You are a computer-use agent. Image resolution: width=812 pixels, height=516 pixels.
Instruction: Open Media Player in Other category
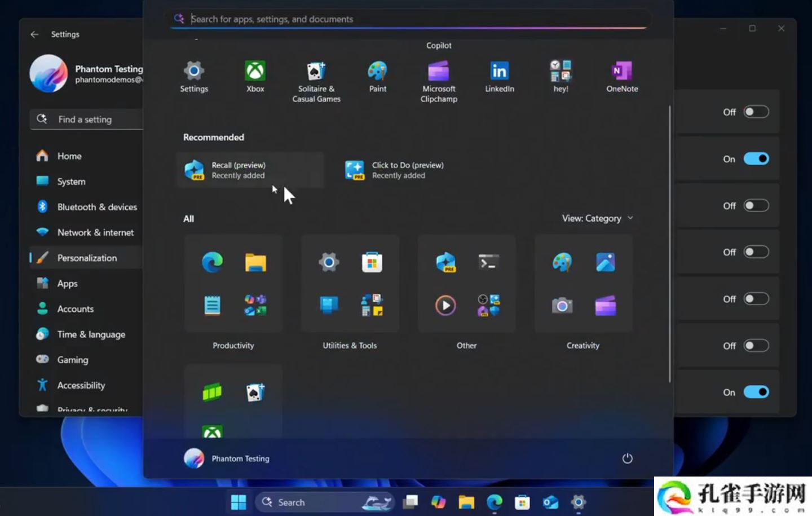click(445, 305)
